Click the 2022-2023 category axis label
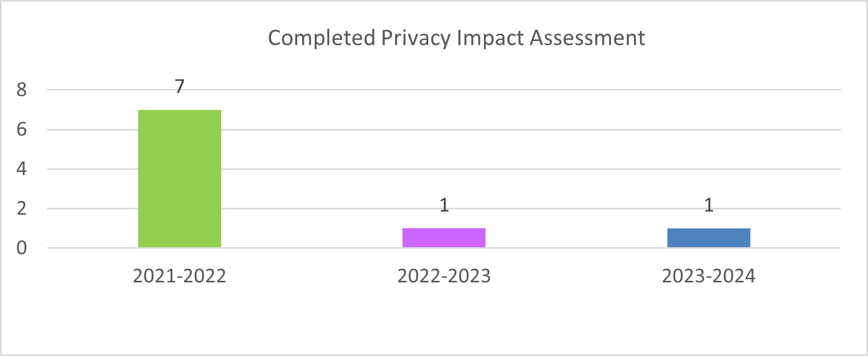 [444, 276]
